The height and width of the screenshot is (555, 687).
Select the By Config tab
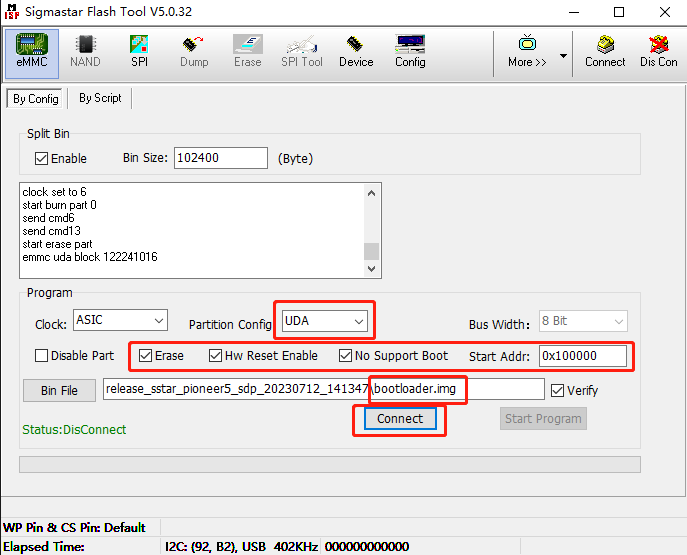(36, 99)
